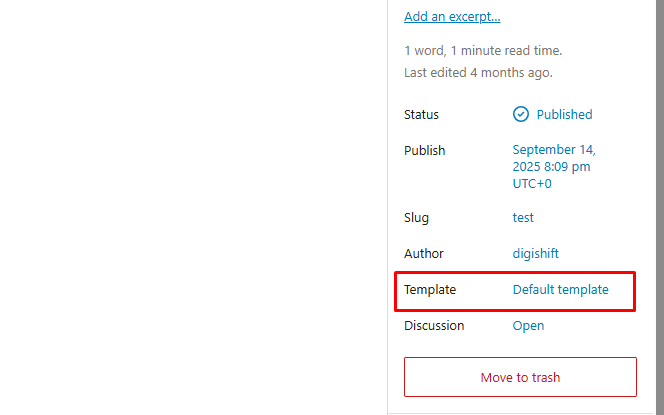664x415 pixels.
Task: Click the word count read time text
Action: pyautogui.click(x=483, y=50)
